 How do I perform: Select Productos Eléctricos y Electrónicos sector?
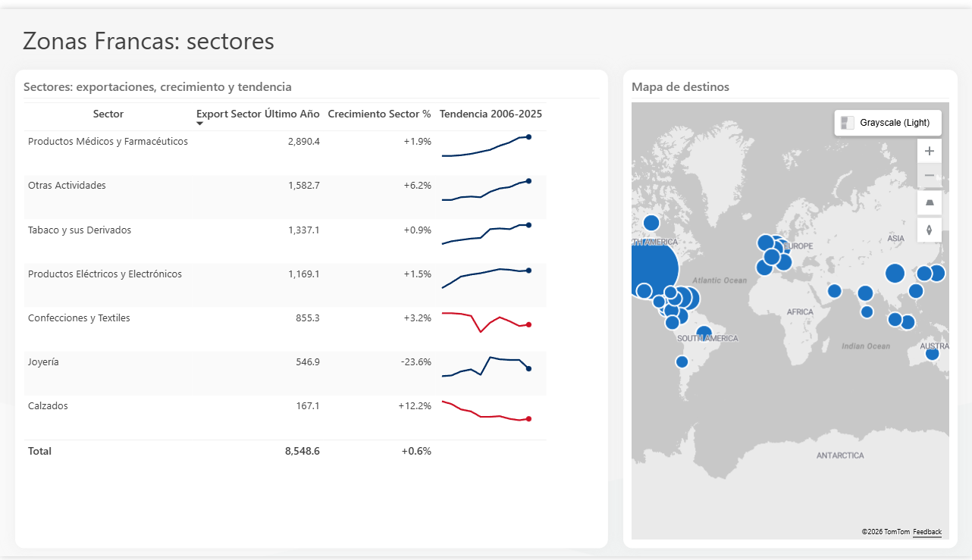point(105,274)
